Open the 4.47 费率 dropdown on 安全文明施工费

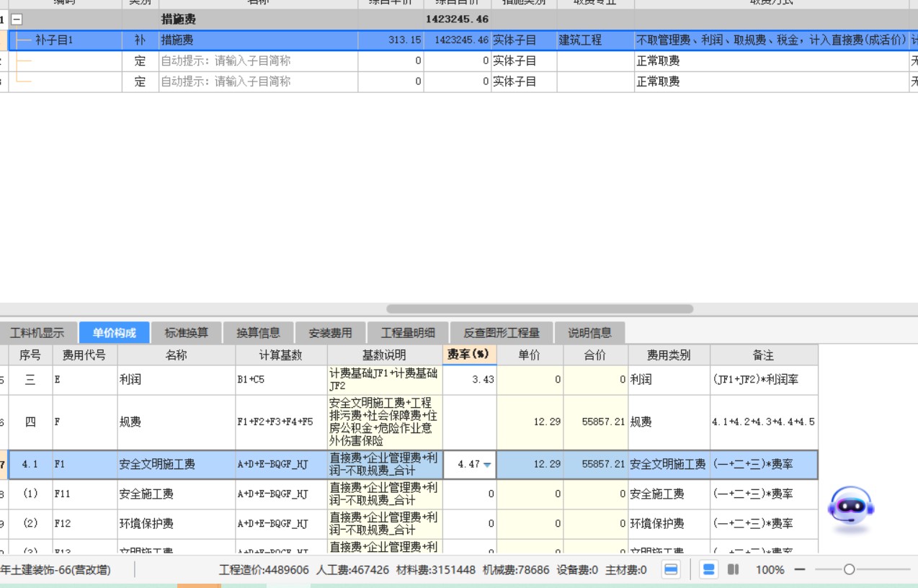click(x=488, y=464)
